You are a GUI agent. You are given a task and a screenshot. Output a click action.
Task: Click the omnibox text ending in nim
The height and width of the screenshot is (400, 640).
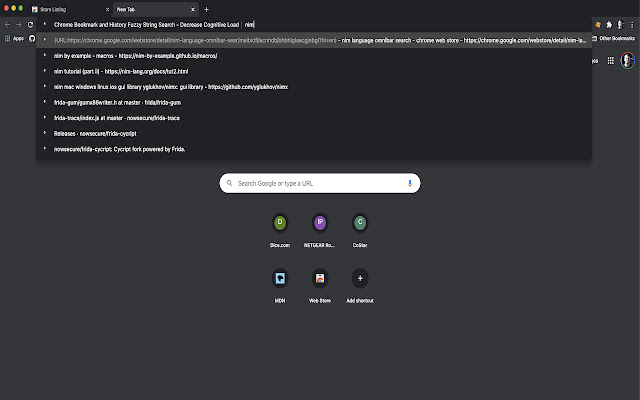point(154,25)
